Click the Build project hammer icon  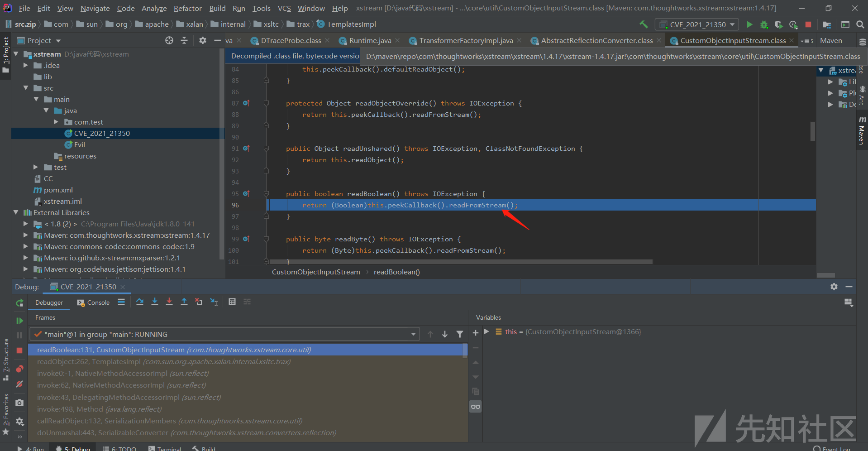tap(644, 24)
